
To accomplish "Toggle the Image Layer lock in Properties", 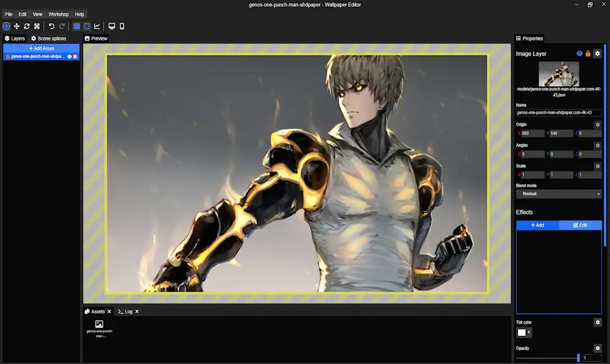I will coord(588,54).
